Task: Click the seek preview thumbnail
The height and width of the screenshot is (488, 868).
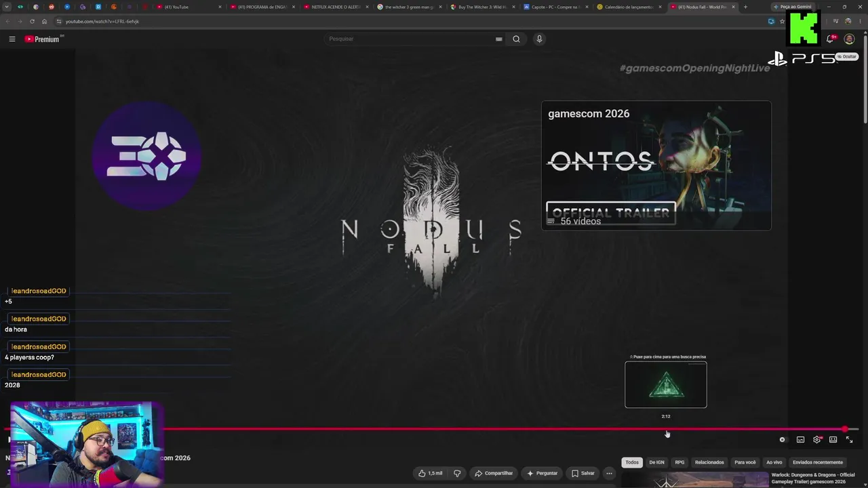Action: (666, 385)
